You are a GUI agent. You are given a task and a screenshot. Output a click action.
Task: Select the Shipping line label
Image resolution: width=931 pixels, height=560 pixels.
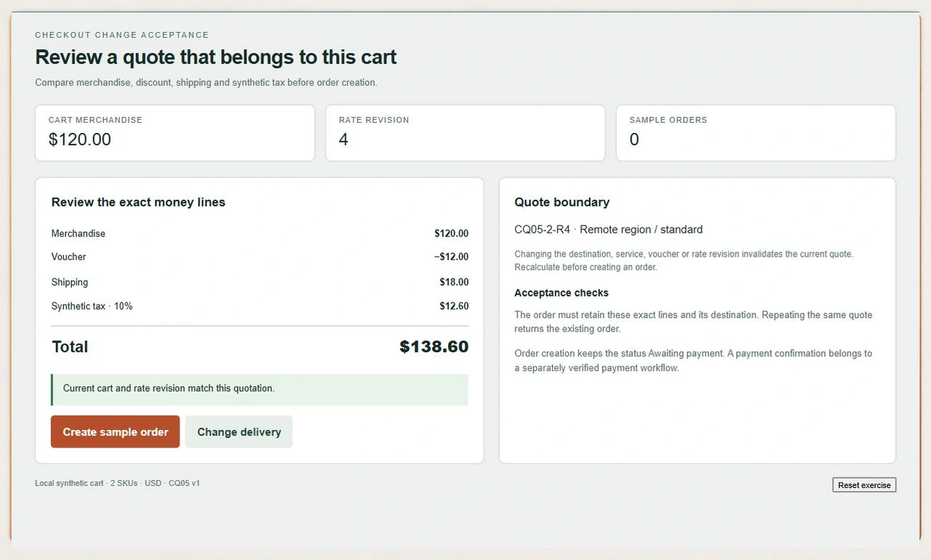coord(69,282)
